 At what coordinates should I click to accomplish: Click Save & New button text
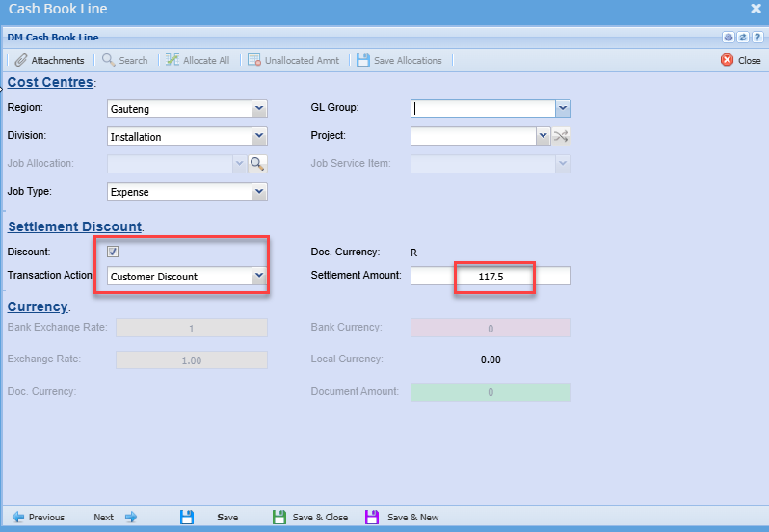413,517
